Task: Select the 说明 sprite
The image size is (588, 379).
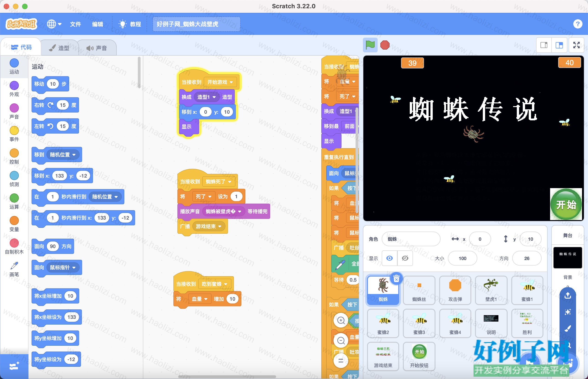Action: click(491, 323)
